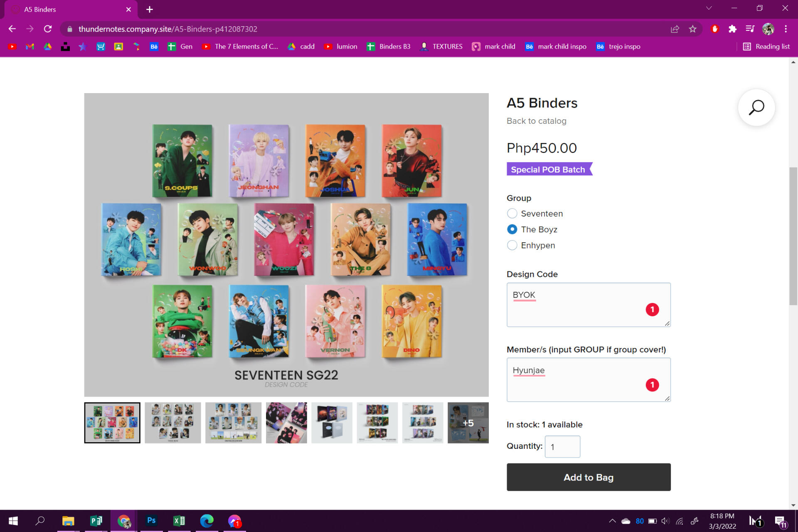
Task: Click the Windows Start button
Action: point(13,521)
